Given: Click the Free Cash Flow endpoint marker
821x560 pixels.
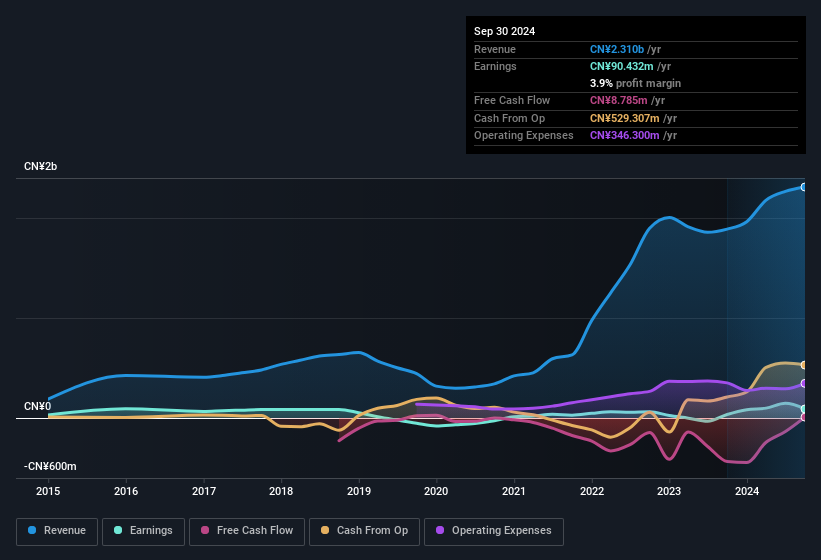Looking at the screenshot, I should point(804,417).
